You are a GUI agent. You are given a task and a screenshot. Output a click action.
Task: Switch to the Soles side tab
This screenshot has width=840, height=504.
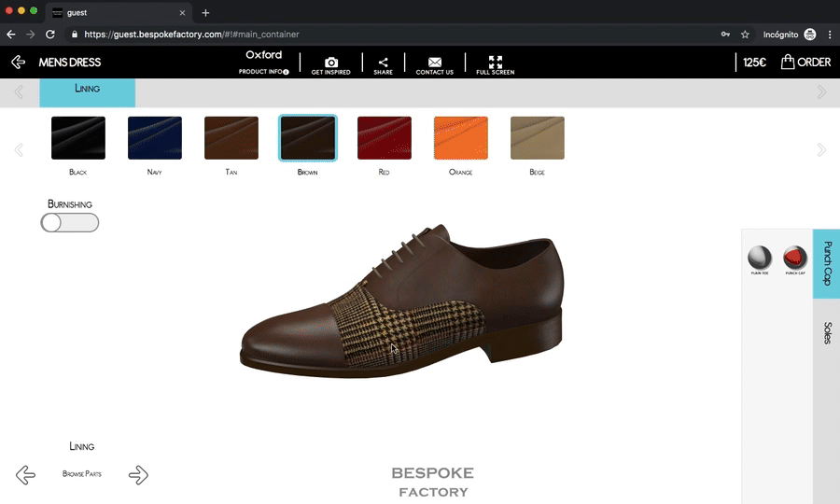pyautogui.click(x=826, y=333)
